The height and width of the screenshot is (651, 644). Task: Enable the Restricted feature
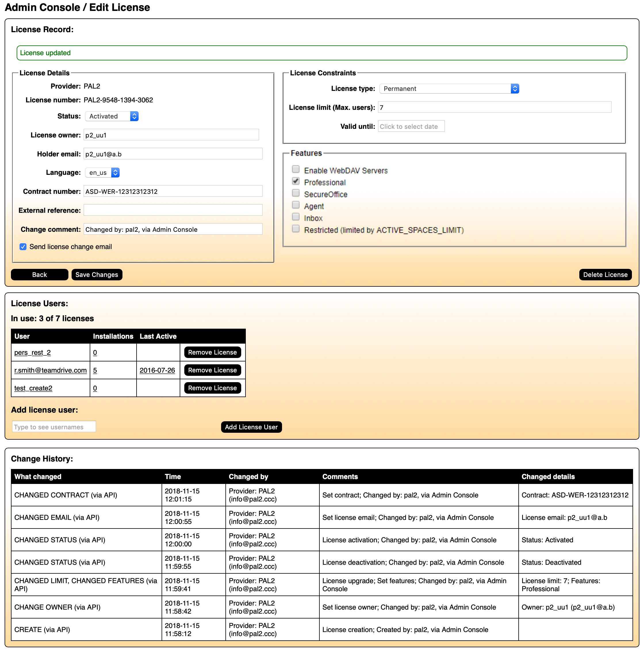coord(296,229)
